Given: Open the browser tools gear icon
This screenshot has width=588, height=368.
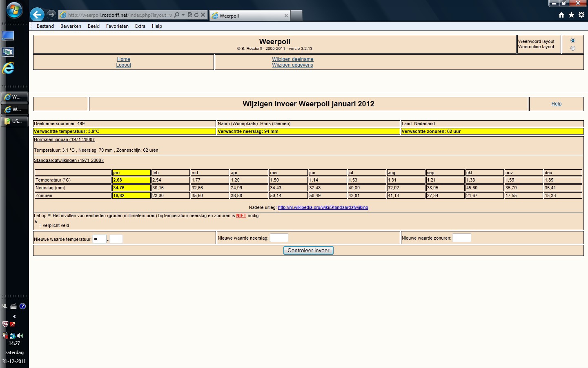Looking at the screenshot, I should pyautogui.click(x=581, y=15).
